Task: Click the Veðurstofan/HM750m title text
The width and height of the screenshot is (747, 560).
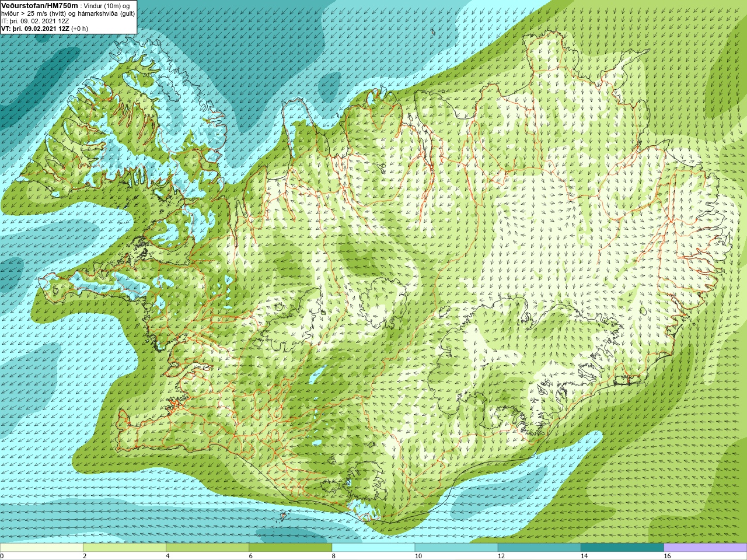Action: click(x=40, y=5)
